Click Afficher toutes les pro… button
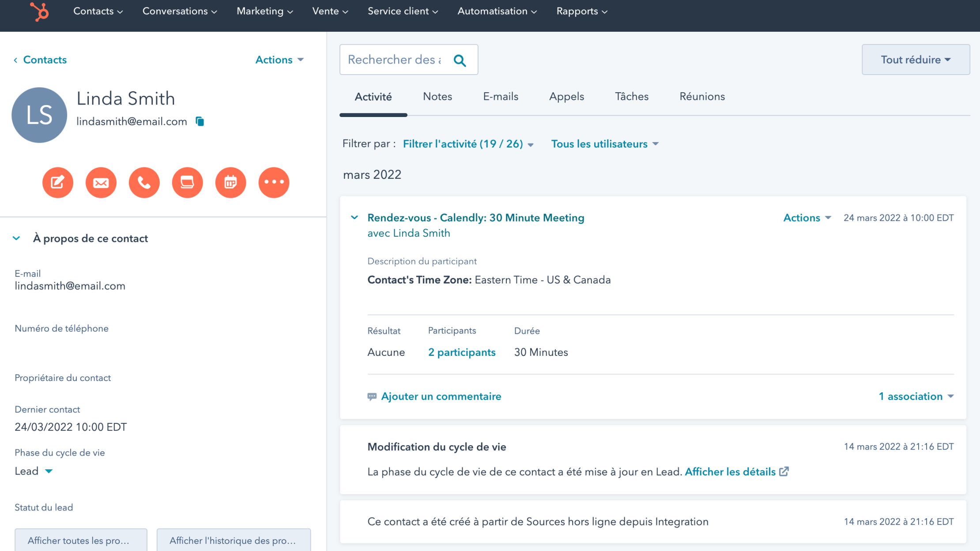Screen dimensions: 980x551 click(81, 540)
